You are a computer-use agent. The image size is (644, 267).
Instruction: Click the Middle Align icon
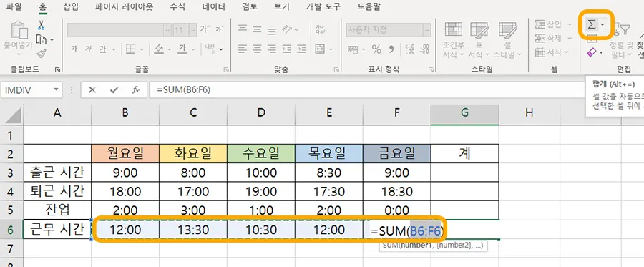[x=257, y=29]
